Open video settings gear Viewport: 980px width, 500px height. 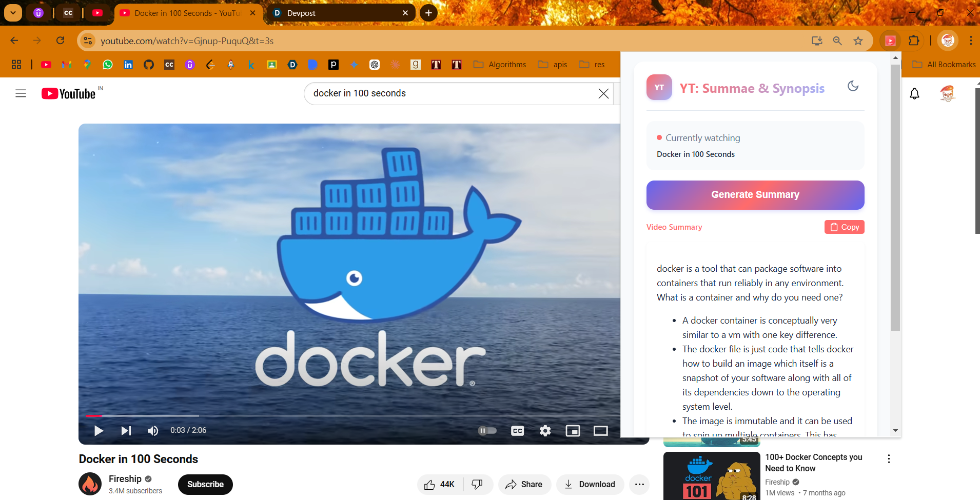[545, 431]
